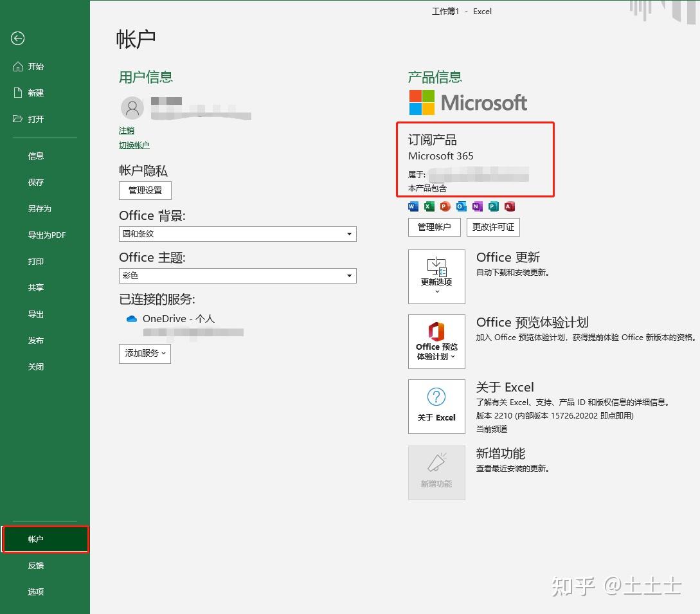Screen dimensions: 700x614
Task: Click the Access app icon
Action: (509, 206)
